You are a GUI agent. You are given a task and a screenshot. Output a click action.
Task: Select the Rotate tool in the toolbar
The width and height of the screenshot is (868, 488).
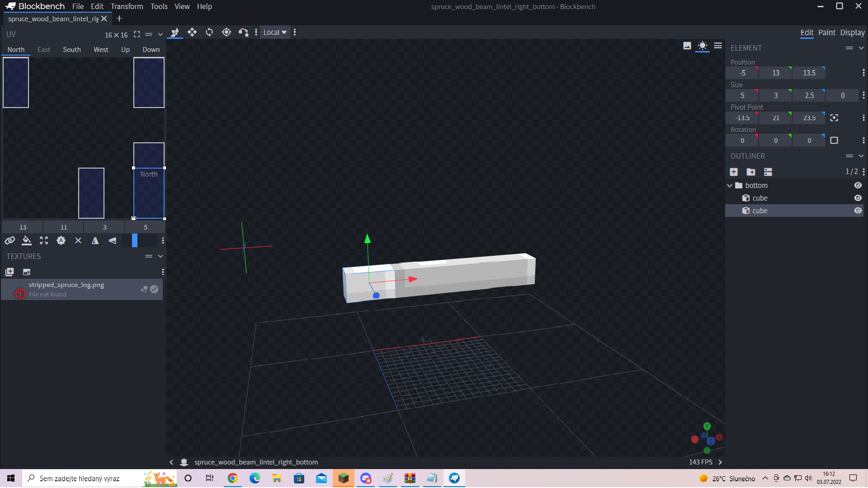click(x=209, y=32)
